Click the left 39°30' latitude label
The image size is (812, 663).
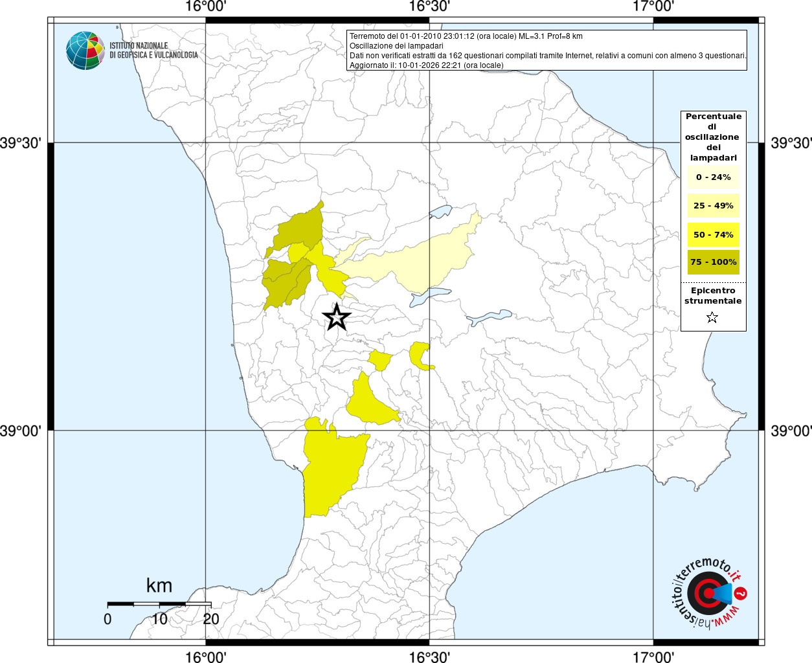20,143
